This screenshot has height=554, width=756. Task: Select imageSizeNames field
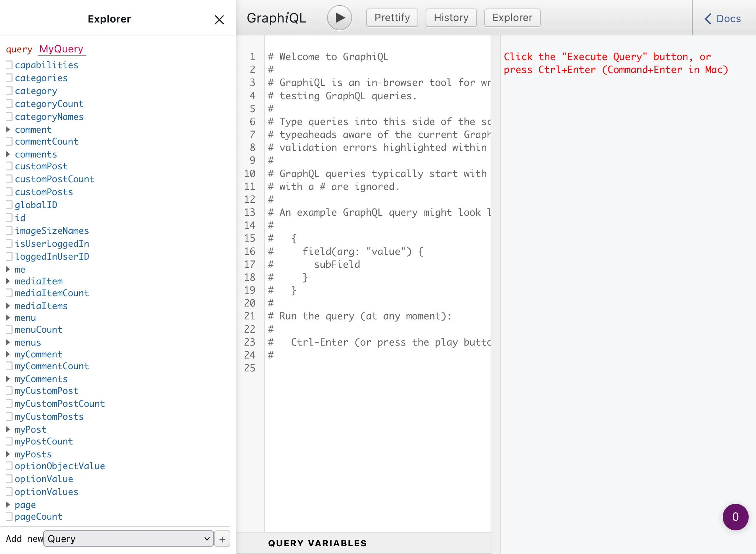tap(9, 231)
